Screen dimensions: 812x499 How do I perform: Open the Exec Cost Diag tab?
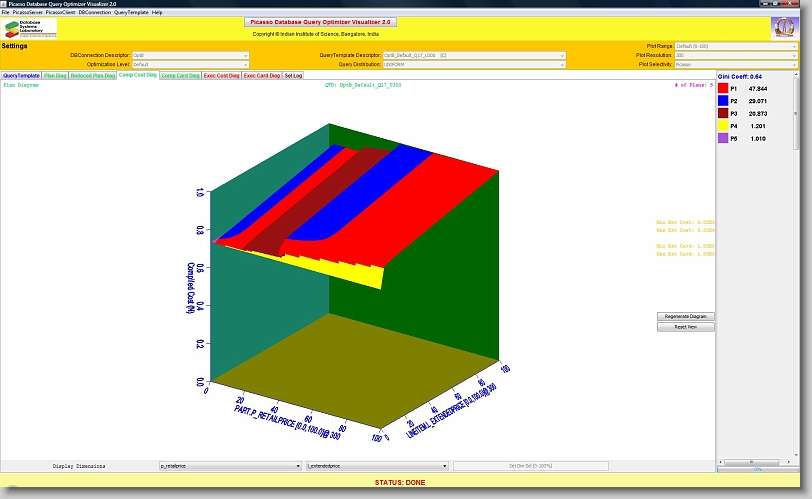[x=221, y=75]
